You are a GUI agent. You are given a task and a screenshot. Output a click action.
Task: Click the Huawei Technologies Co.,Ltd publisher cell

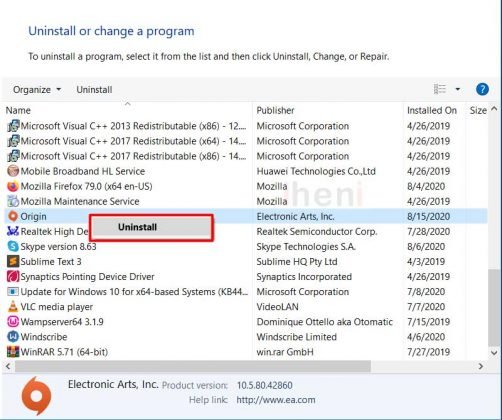[316, 171]
